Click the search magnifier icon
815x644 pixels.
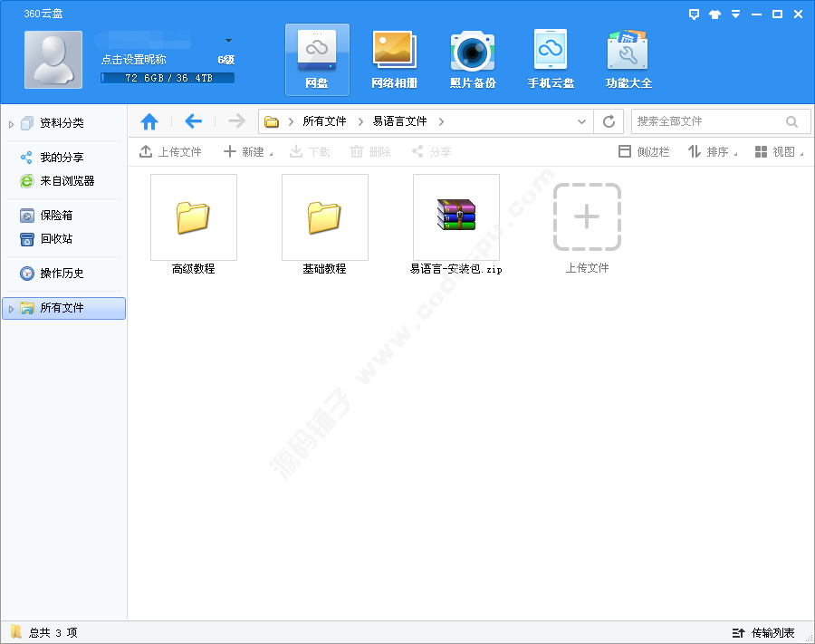coord(791,122)
